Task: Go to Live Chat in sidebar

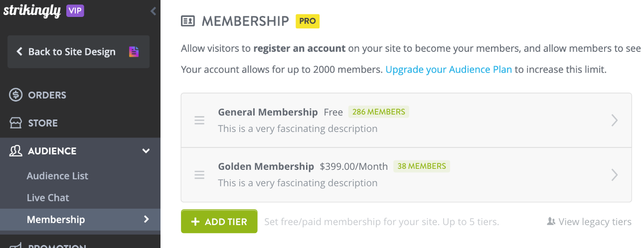Action: tap(48, 198)
